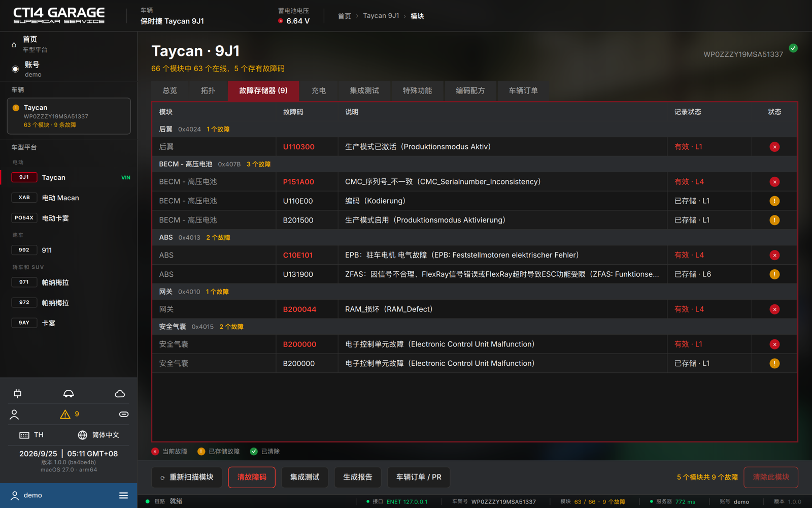Click the yellow status icon for the stored 安全气囊 fault

click(774, 364)
